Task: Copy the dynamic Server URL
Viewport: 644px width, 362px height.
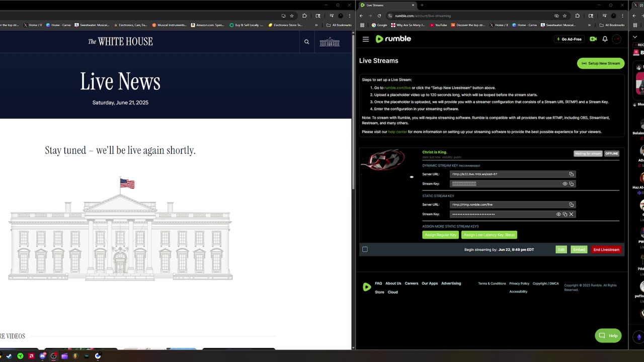Action: [x=571, y=174]
